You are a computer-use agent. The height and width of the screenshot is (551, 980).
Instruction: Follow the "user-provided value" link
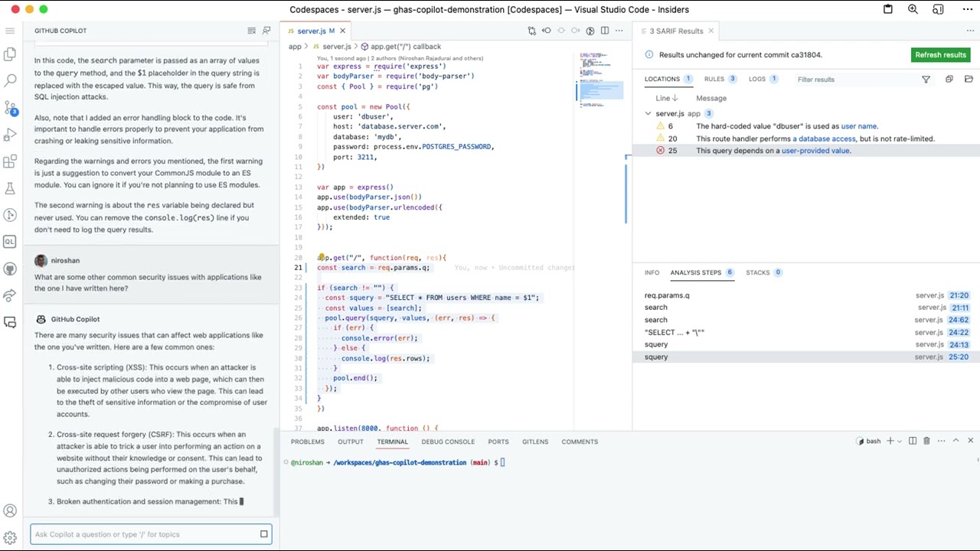point(815,151)
